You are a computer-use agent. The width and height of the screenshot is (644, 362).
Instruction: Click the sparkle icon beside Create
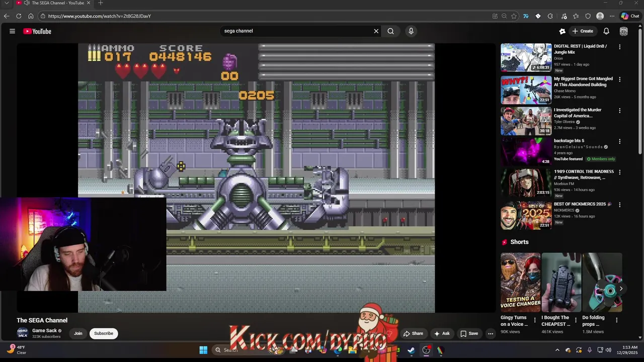[x=562, y=31]
